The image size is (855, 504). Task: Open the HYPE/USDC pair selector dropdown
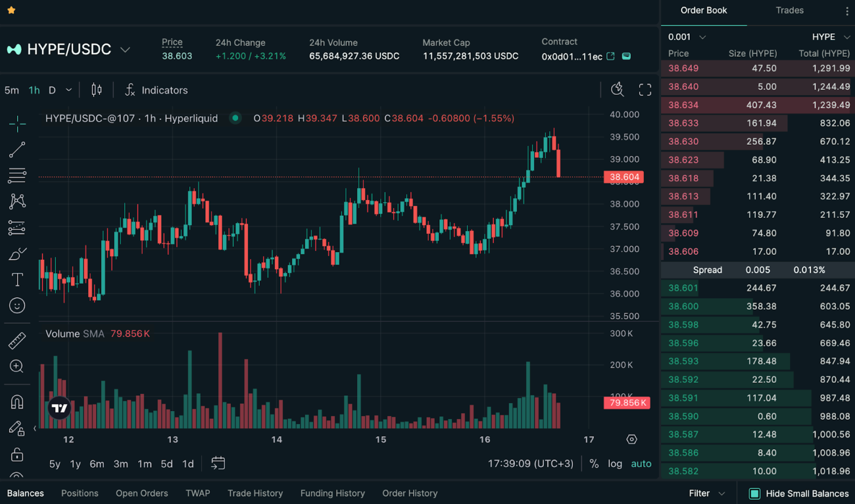125,49
